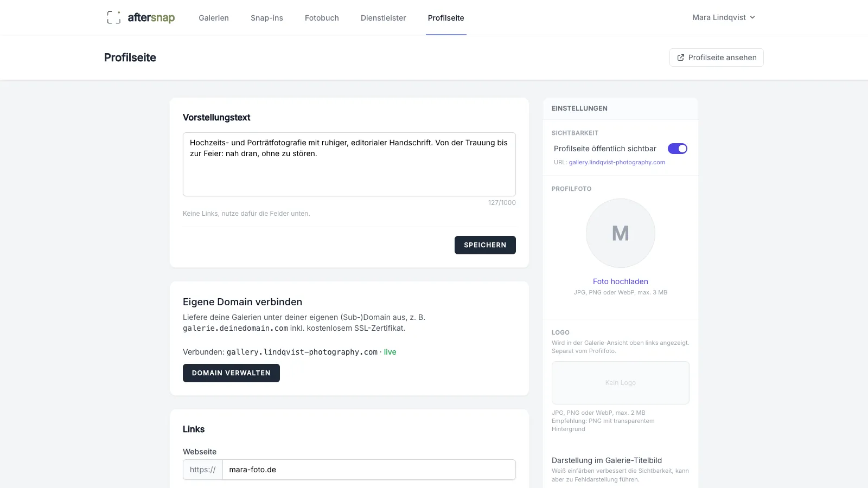Click the Einstellungen panel header
Screen dimensions: 868x488
(x=621, y=108)
